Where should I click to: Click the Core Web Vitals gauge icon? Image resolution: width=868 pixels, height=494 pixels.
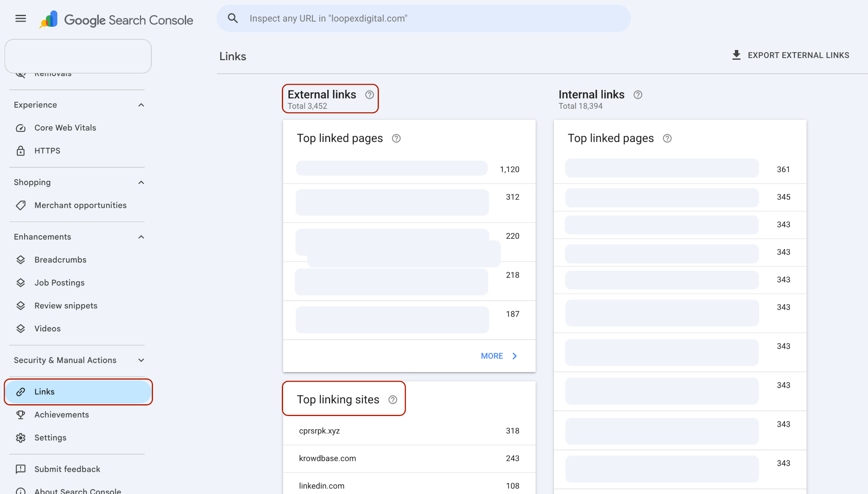(x=20, y=128)
